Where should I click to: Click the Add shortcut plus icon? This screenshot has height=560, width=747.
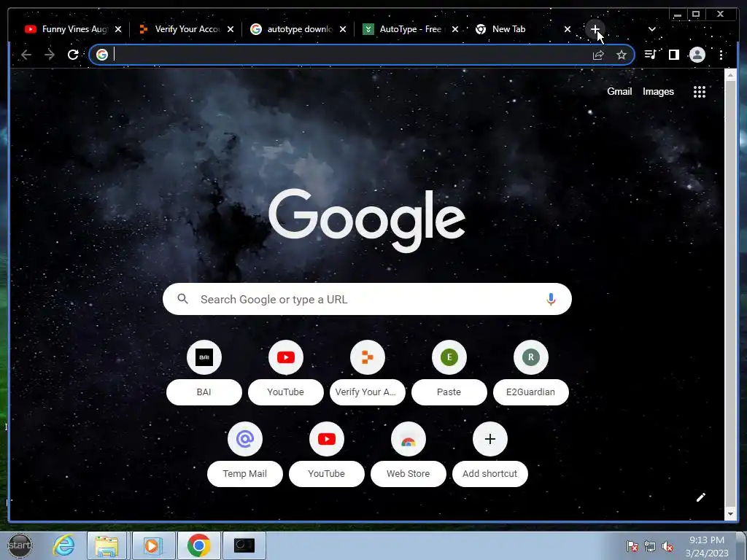(x=490, y=439)
